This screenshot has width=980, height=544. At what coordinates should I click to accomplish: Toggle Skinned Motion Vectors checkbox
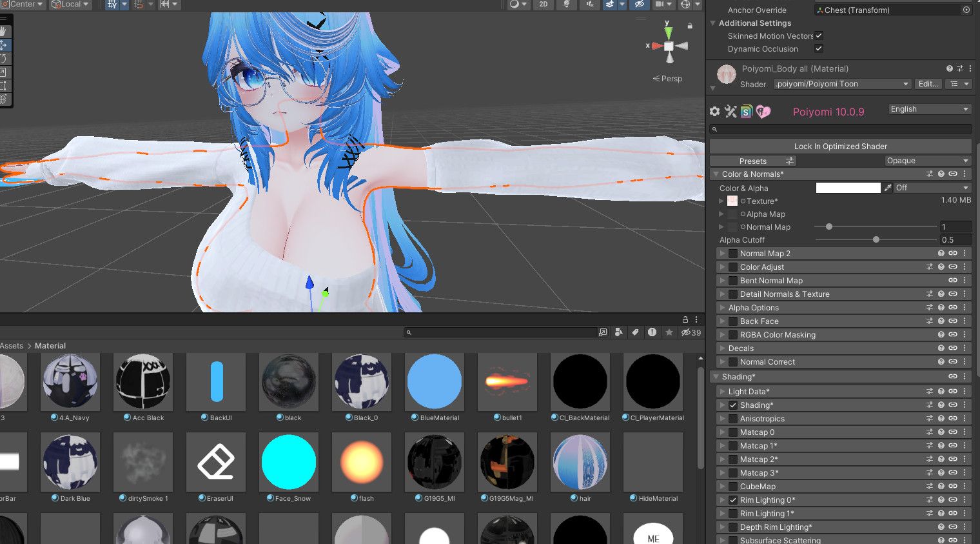(x=819, y=36)
